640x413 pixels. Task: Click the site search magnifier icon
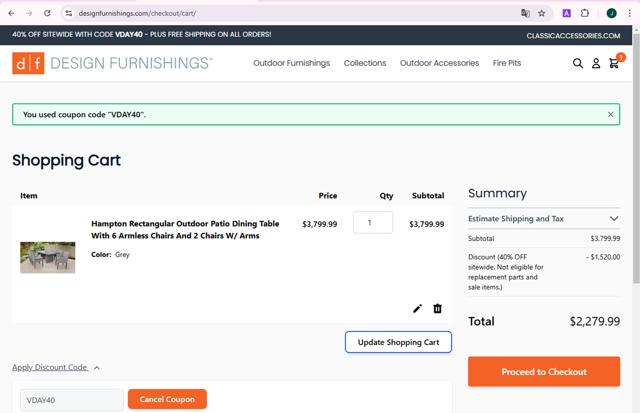click(x=578, y=63)
